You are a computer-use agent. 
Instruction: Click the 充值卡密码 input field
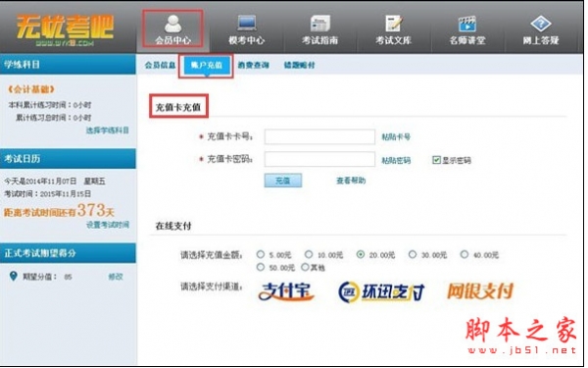319,159
